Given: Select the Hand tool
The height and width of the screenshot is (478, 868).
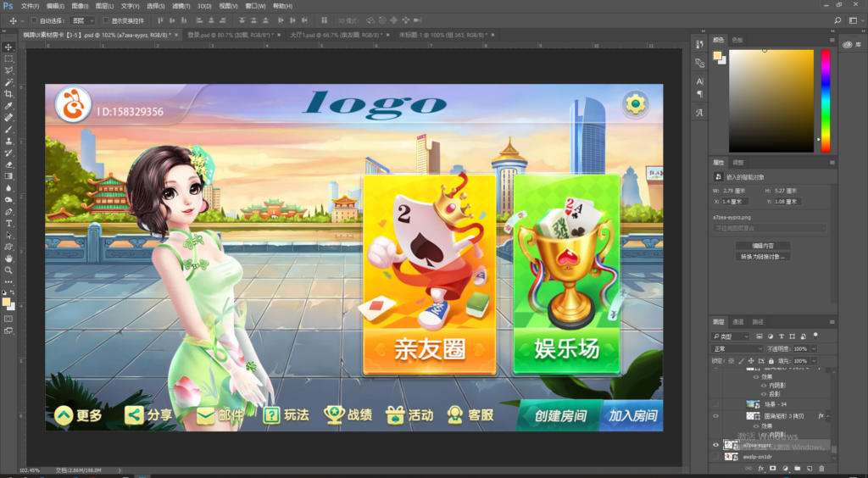Looking at the screenshot, I should point(8,258).
